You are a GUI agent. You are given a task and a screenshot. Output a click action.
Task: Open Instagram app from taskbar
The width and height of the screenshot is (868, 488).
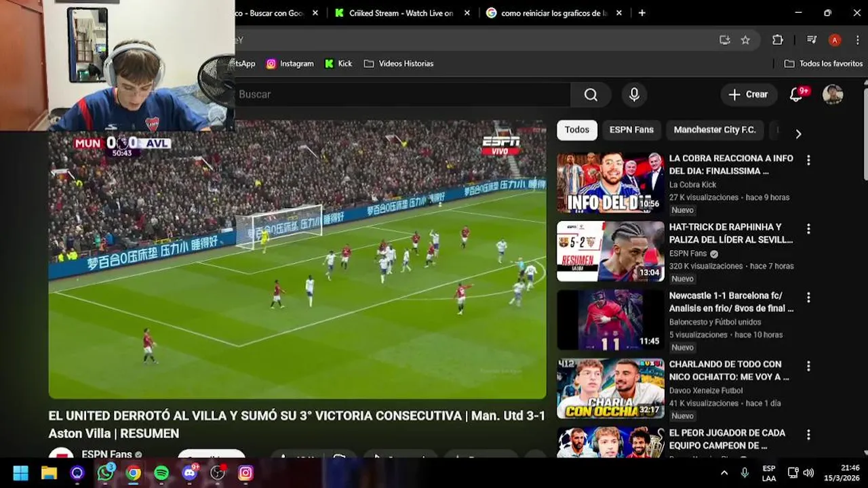(x=246, y=473)
